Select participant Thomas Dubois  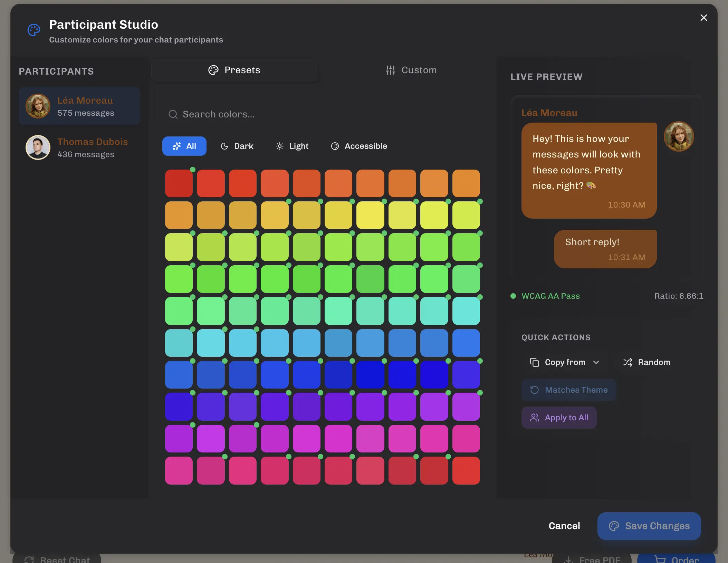(x=79, y=147)
